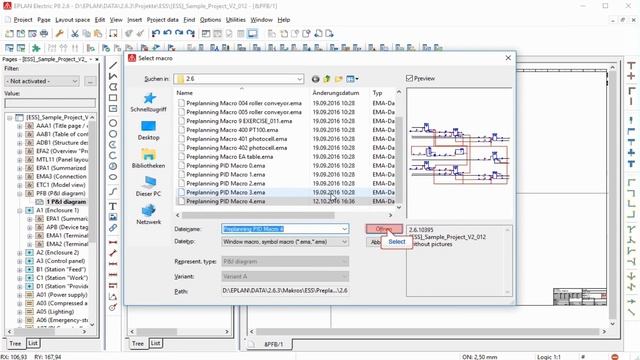Viewport: 640px width, 360px height.
Task: Sort by Änderungsdatum column header
Action: point(336,93)
